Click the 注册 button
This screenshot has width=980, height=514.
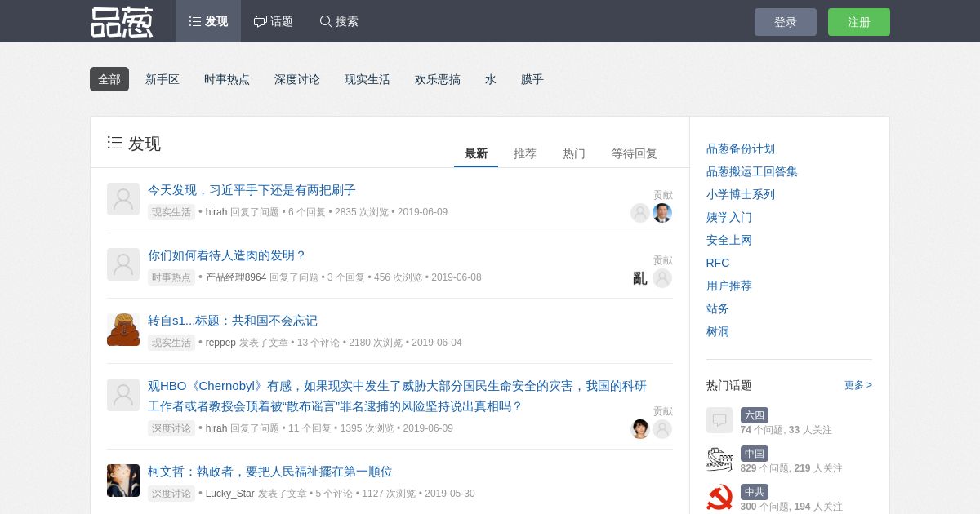[859, 22]
